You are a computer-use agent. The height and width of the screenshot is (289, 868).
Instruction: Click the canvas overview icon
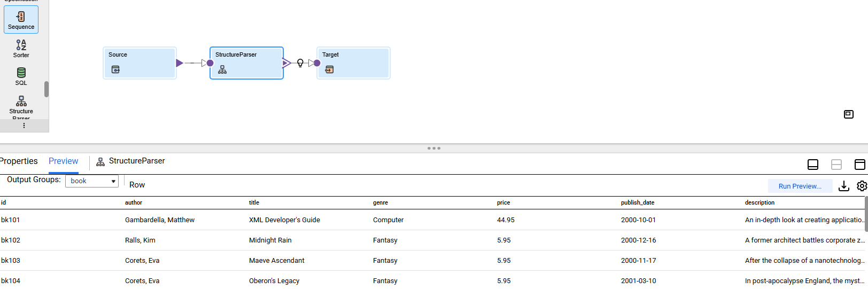[x=849, y=114]
